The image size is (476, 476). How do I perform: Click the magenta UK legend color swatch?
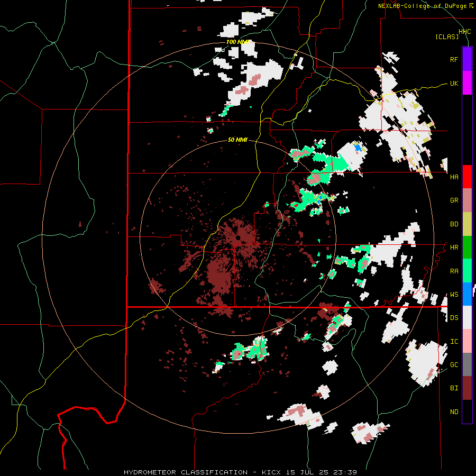(467, 83)
